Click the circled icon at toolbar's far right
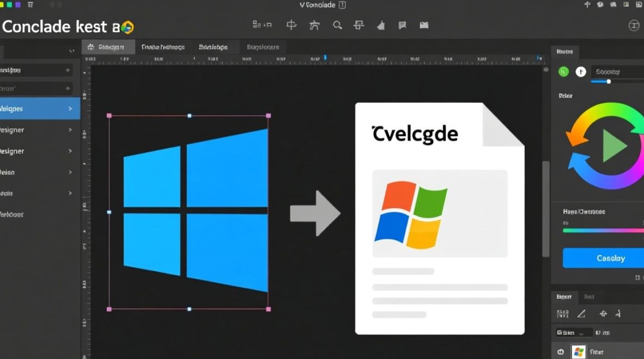 tap(634, 26)
